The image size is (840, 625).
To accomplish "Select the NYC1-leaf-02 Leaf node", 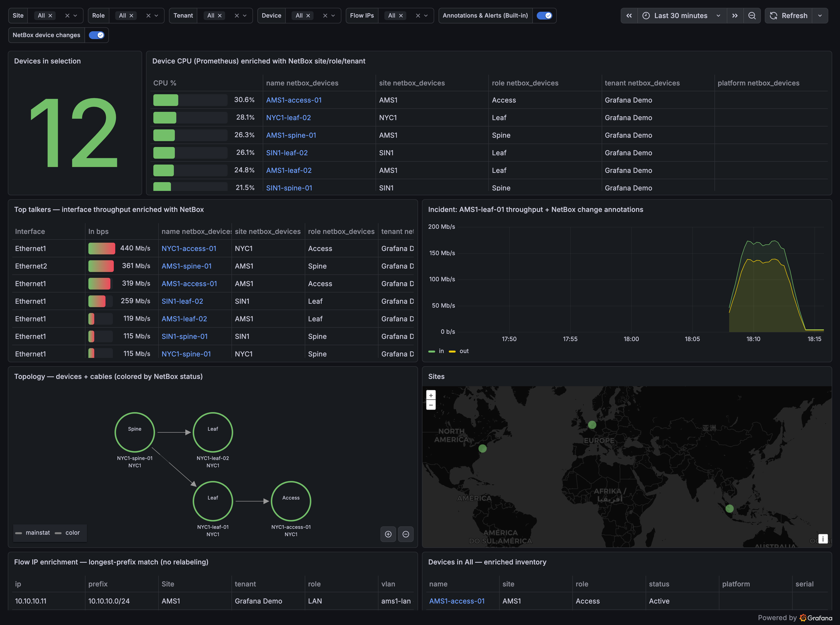I will [x=213, y=432].
